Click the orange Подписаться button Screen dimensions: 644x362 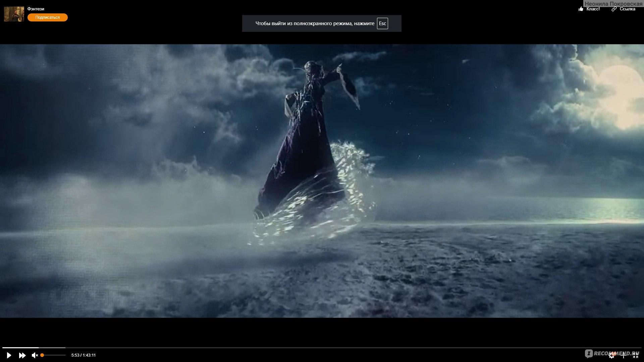point(48,17)
